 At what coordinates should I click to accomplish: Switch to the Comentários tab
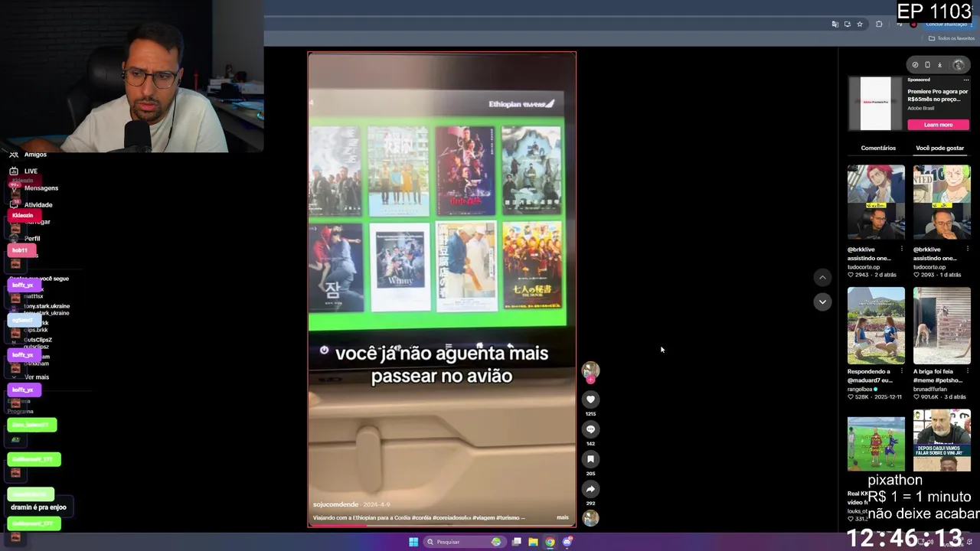878,148
